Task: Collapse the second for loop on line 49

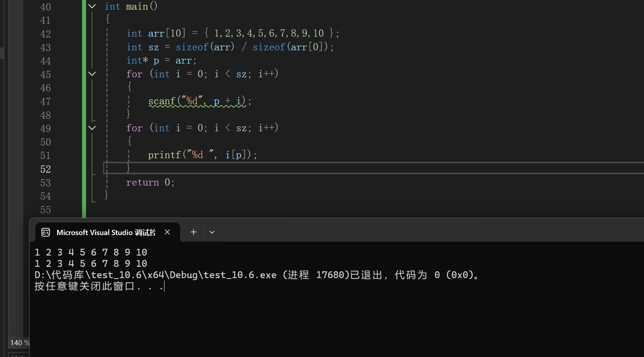Action: click(92, 128)
